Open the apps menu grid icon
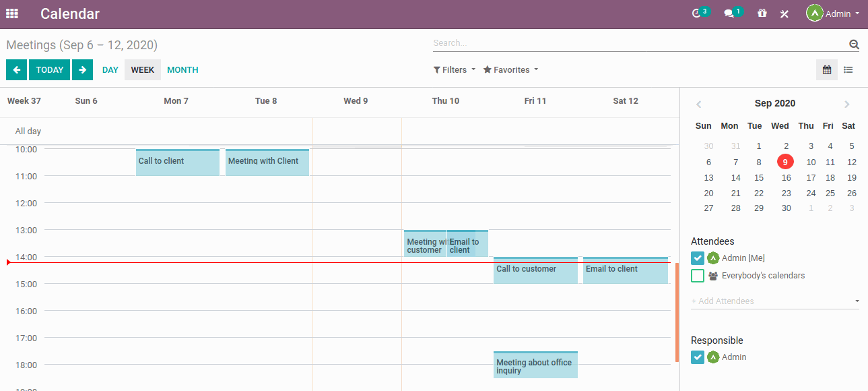The height and width of the screenshot is (391, 868). tap(12, 13)
